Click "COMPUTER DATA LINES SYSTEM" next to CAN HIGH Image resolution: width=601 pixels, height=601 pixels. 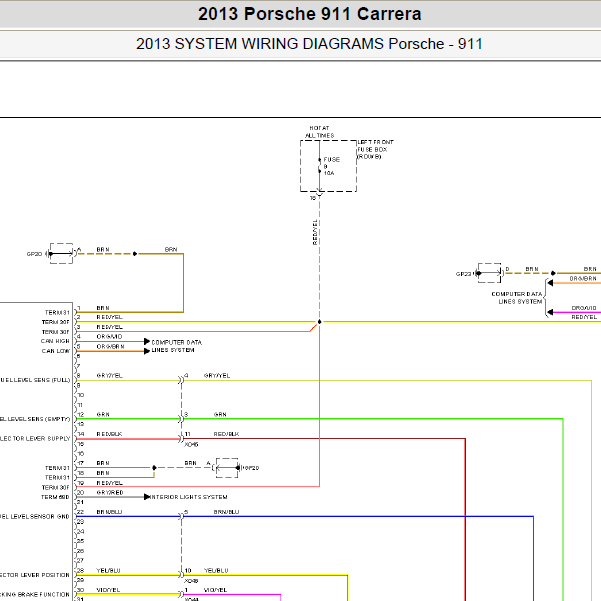click(x=176, y=346)
